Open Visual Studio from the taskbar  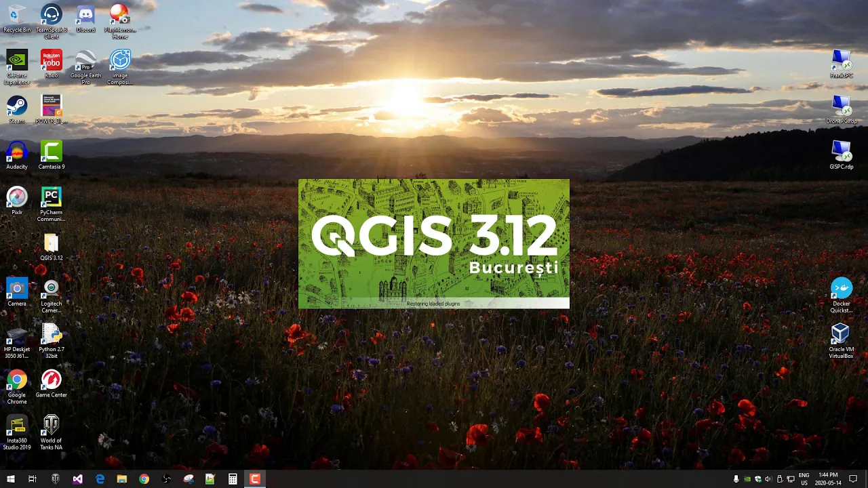pyautogui.click(x=77, y=479)
